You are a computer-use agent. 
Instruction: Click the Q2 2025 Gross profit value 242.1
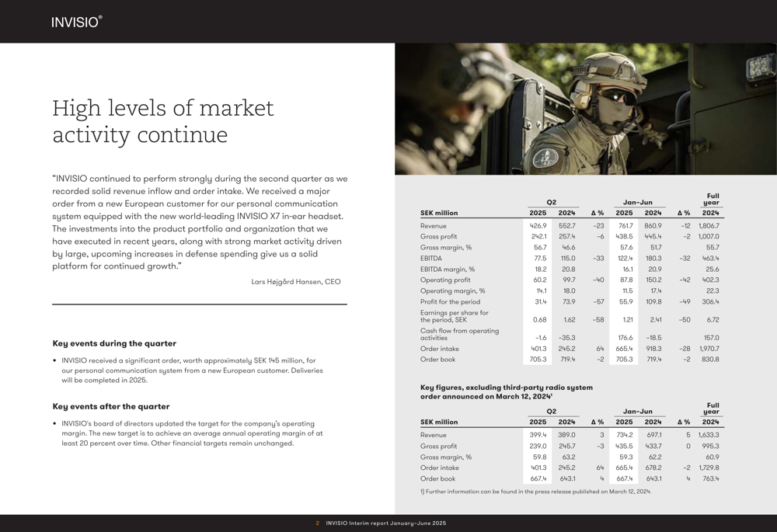(x=538, y=236)
